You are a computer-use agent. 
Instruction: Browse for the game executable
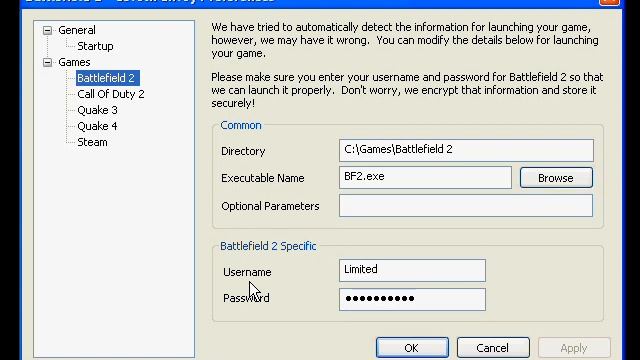pyautogui.click(x=556, y=178)
